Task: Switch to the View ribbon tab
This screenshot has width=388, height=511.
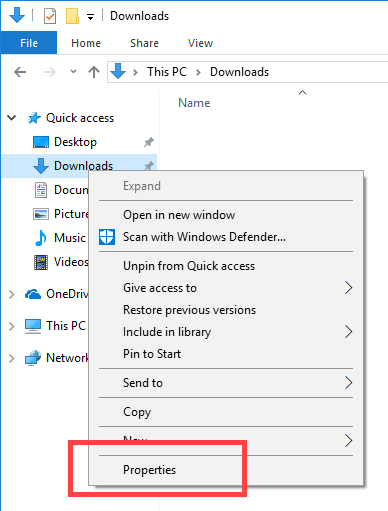Action: [x=200, y=43]
